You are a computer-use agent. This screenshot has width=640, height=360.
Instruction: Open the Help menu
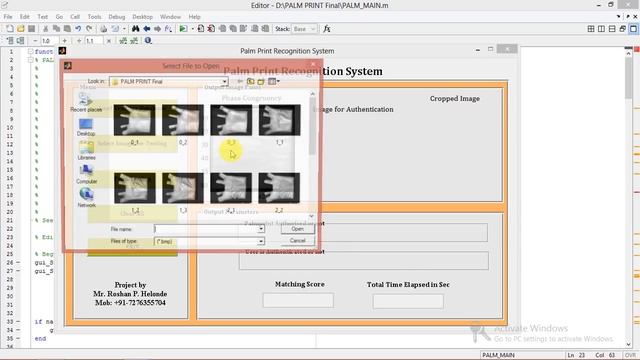tap(194, 17)
